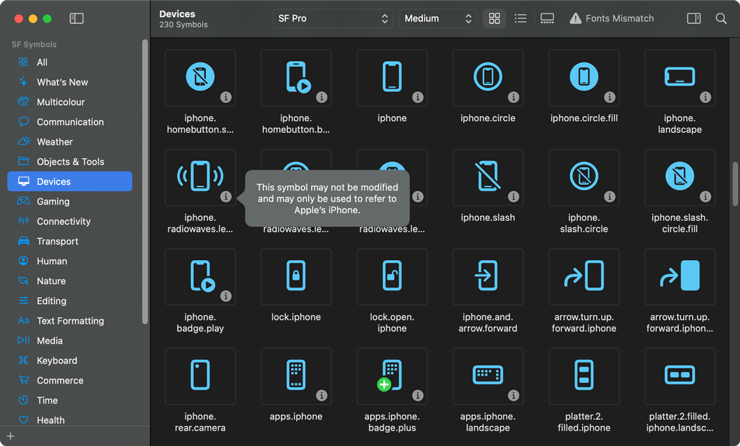Open the Editing category
Screen dimensions: 740x446
pyautogui.click(x=70, y=301)
